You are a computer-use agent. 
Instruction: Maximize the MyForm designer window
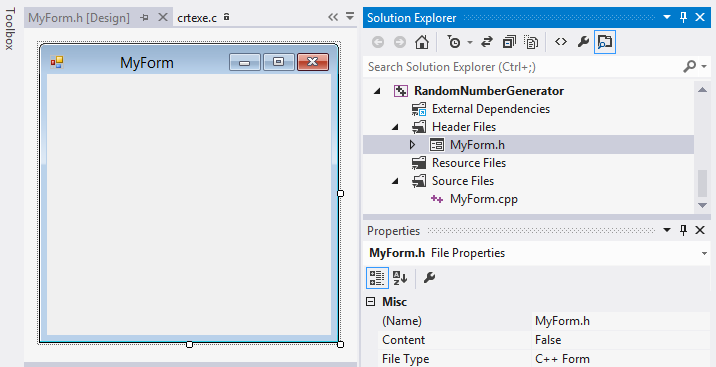(x=279, y=62)
